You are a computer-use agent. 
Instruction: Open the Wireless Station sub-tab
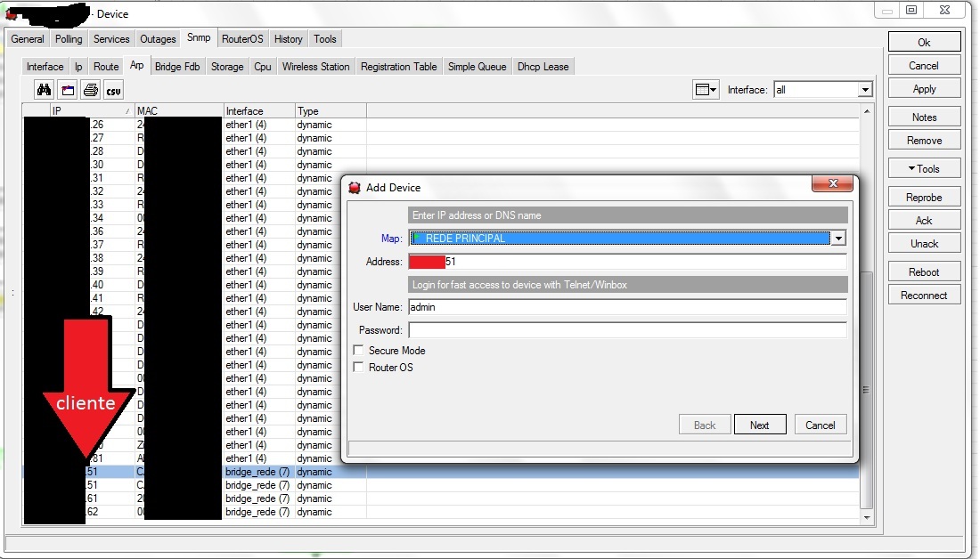(315, 66)
